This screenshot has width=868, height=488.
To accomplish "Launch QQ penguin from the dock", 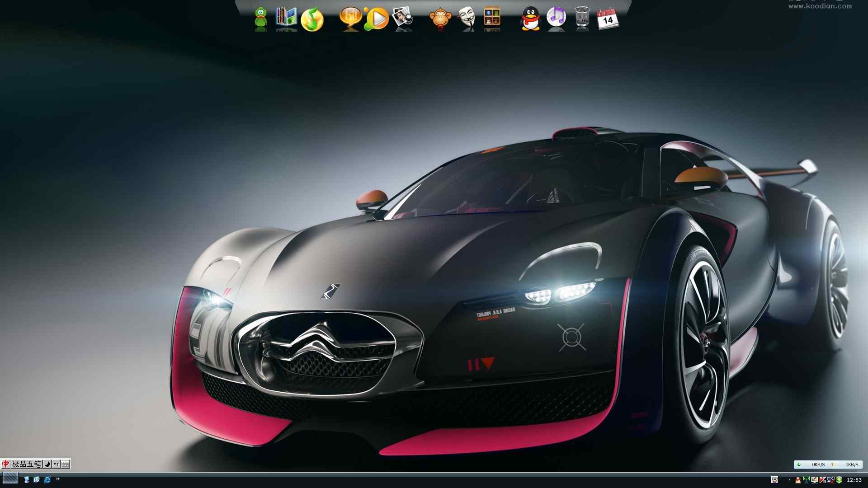I will point(531,19).
